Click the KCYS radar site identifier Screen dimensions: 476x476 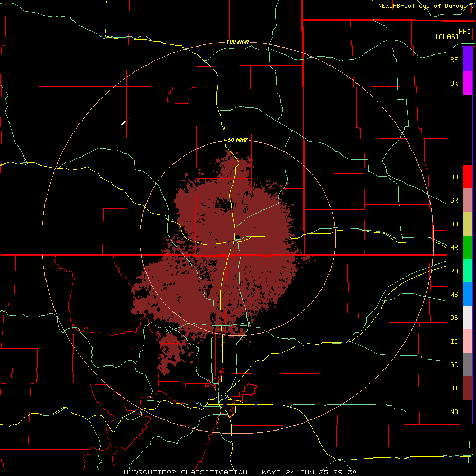click(x=272, y=472)
